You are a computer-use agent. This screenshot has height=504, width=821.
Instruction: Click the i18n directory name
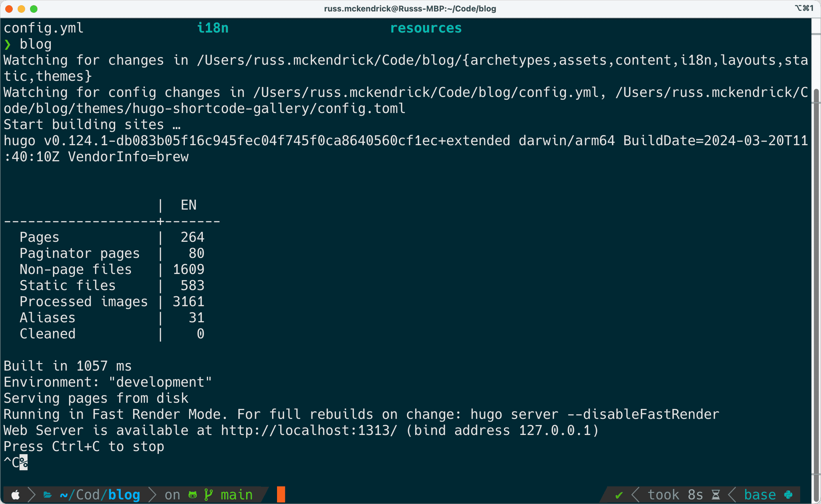(x=212, y=28)
